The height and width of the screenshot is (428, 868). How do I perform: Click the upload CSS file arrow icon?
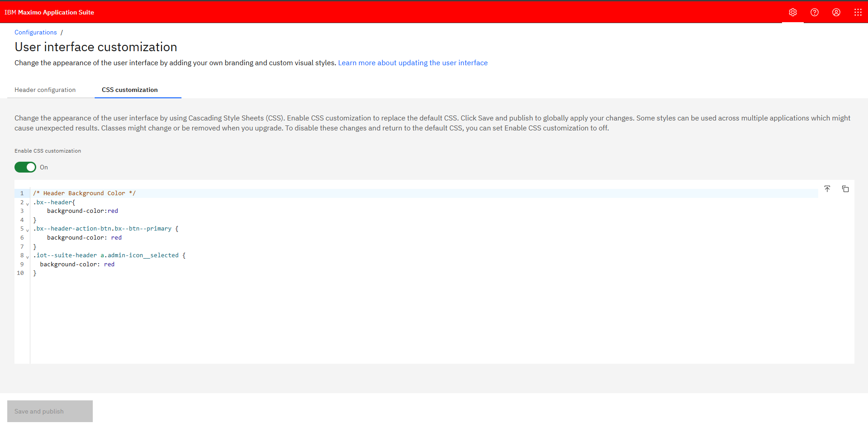827,189
